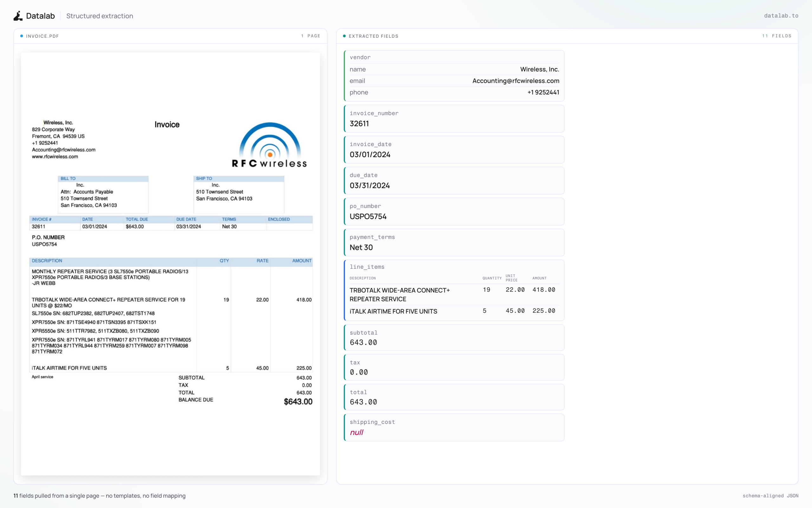Click the 1 PAGE indicator

click(311, 36)
